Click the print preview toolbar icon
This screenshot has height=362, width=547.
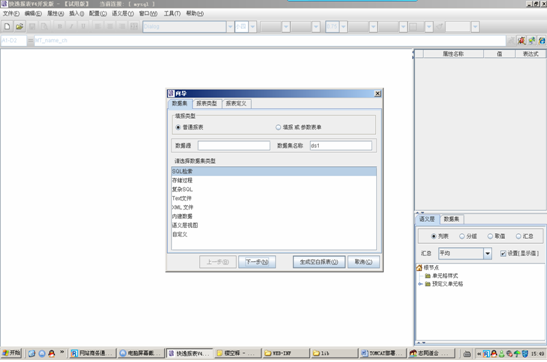pos(44,27)
